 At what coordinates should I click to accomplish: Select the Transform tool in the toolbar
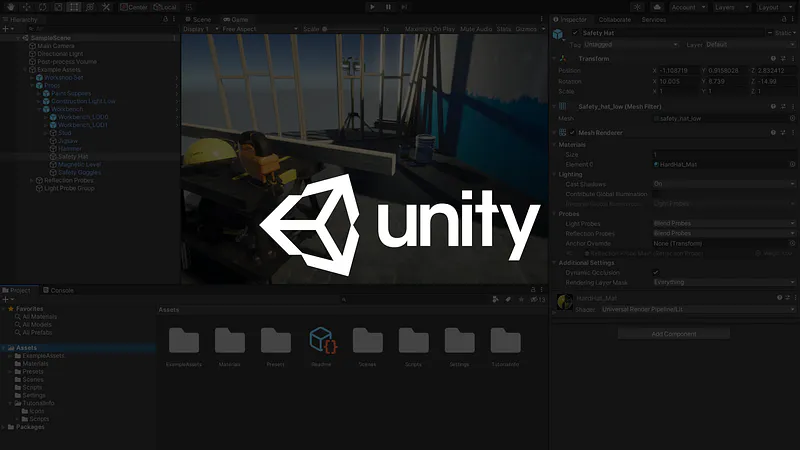click(90, 7)
